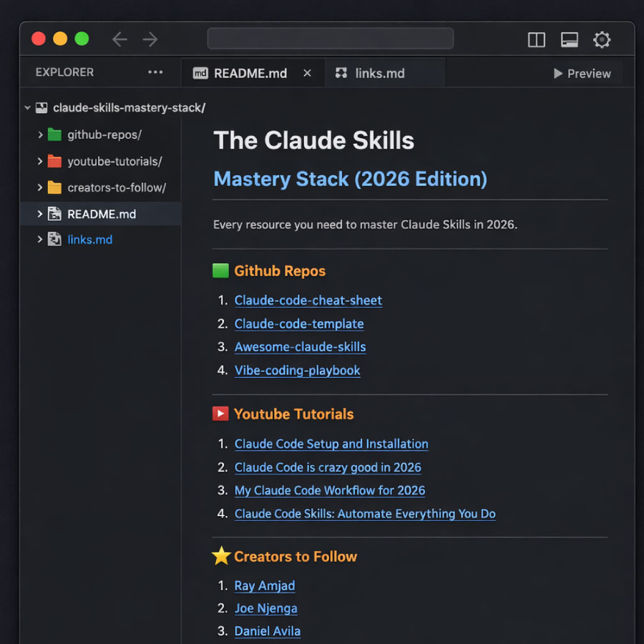Open the Joe Njenga link

point(265,608)
